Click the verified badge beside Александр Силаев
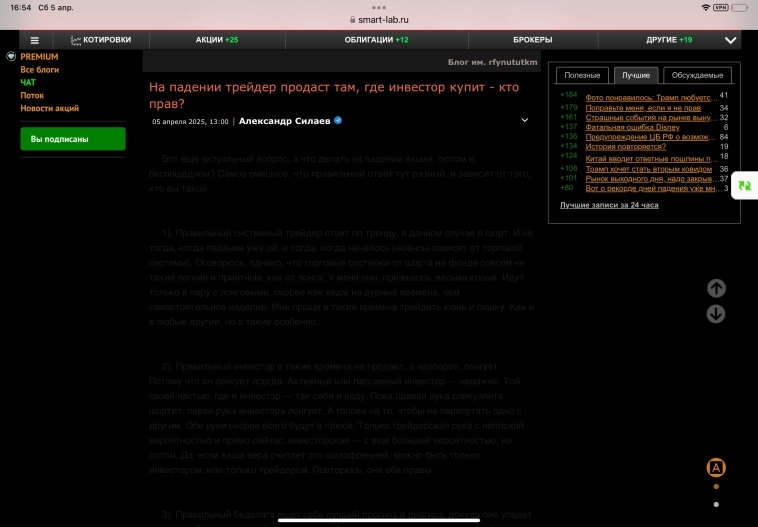 [338, 120]
